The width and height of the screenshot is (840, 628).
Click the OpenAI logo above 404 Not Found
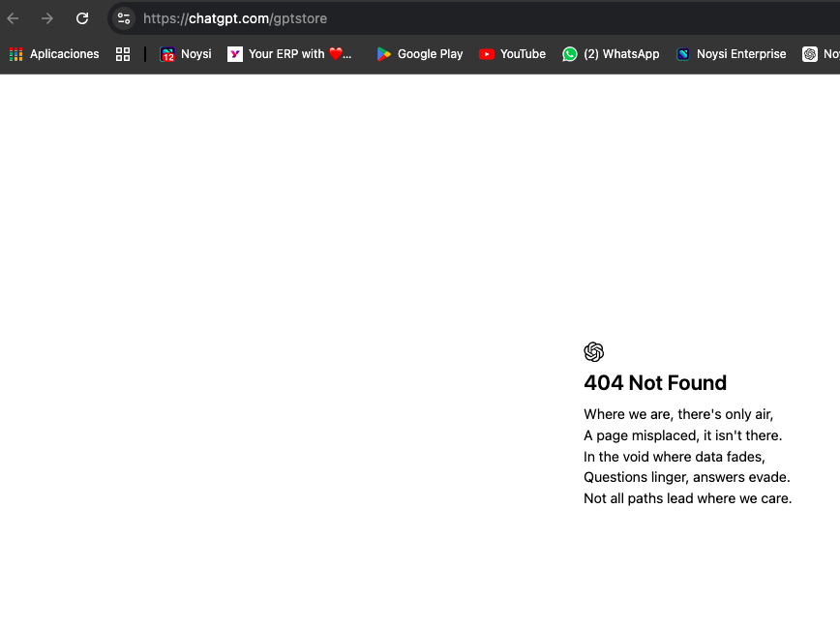point(593,352)
